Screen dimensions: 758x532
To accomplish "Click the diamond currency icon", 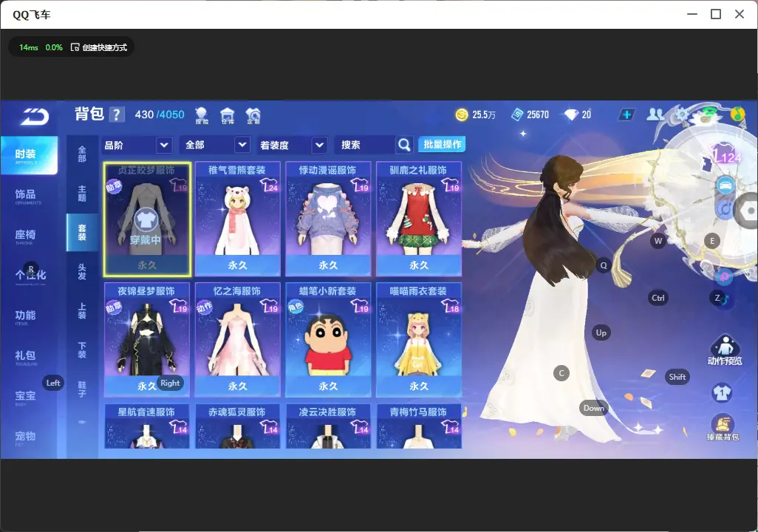I will tap(571, 115).
